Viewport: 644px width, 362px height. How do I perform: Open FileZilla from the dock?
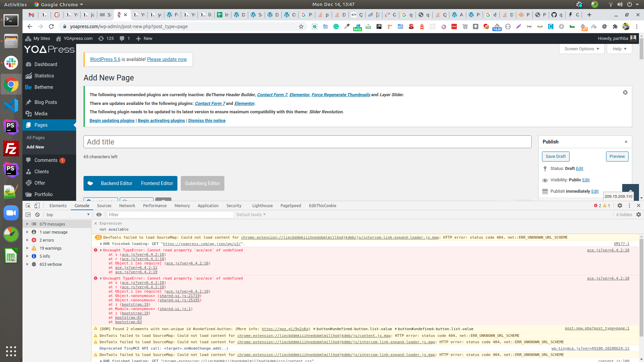(x=11, y=148)
